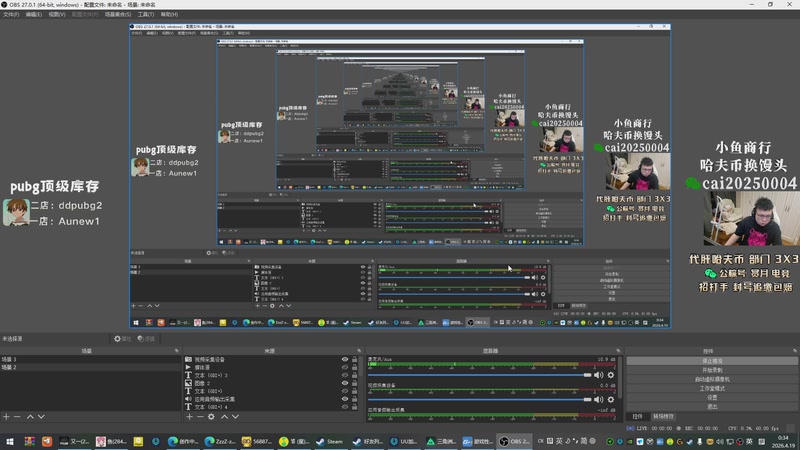This screenshot has width=800, height=450.
Task: Toggle visibility of 媒体源 source
Action: click(x=345, y=367)
